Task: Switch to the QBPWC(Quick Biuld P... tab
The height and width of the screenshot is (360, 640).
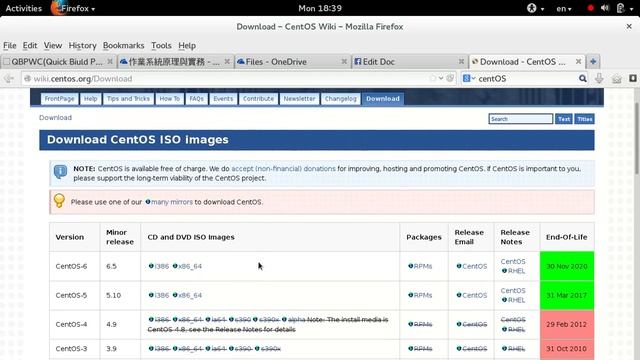Action: [58, 62]
